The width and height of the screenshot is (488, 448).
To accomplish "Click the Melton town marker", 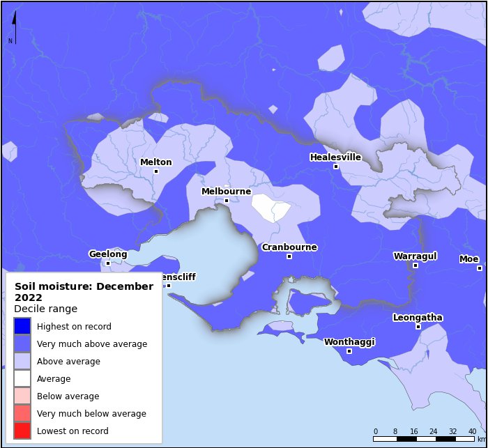I will tap(156, 171).
